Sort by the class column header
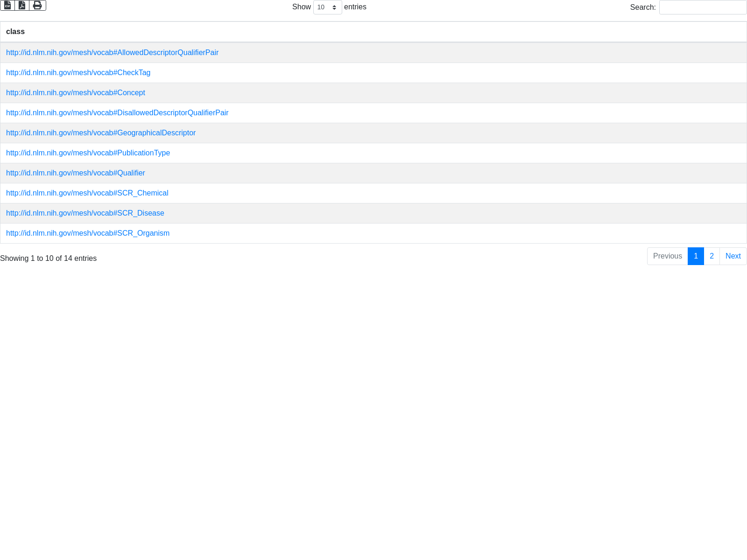This screenshot has width=747, height=560. click(x=15, y=32)
